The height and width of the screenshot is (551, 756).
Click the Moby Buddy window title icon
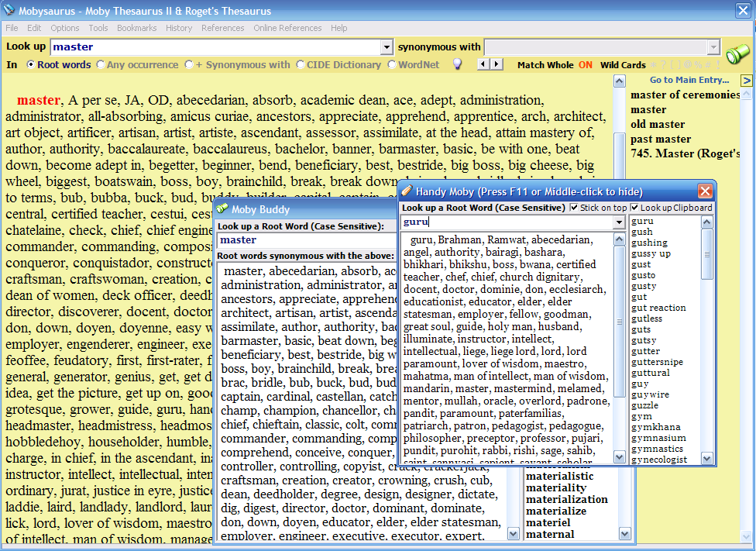222,209
